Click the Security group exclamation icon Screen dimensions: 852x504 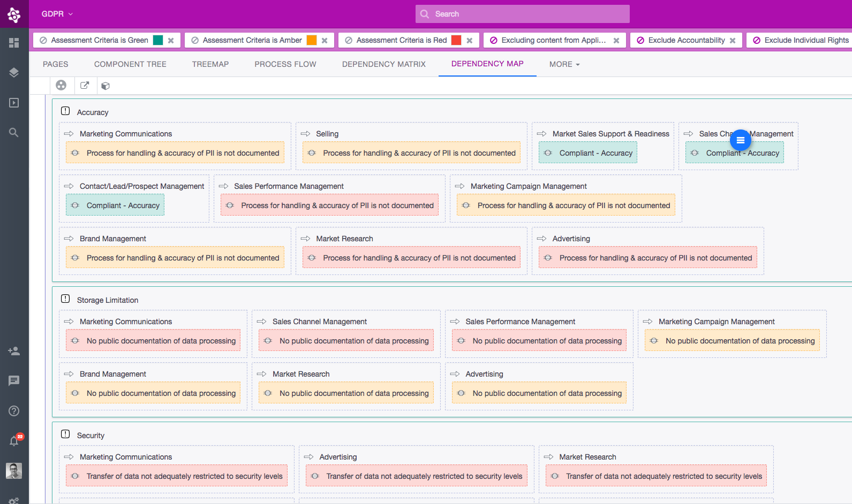coord(65,434)
